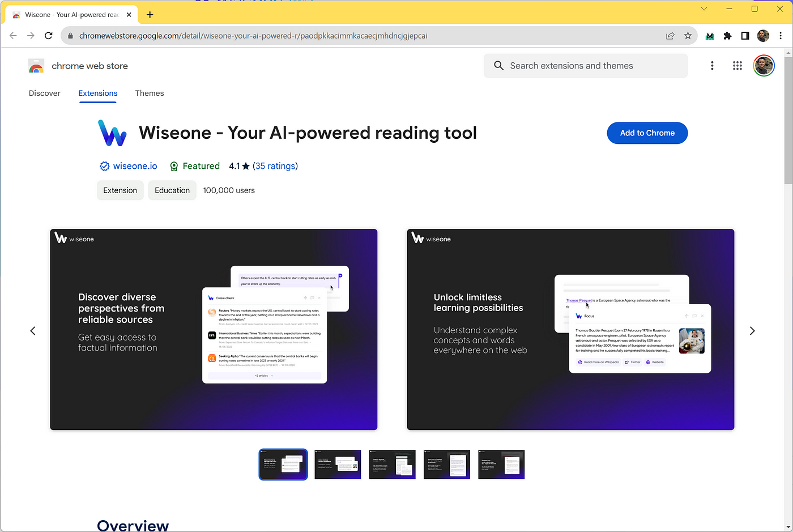Open a new browser tab
The width and height of the screenshot is (793, 532).
(x=150, y=15)
